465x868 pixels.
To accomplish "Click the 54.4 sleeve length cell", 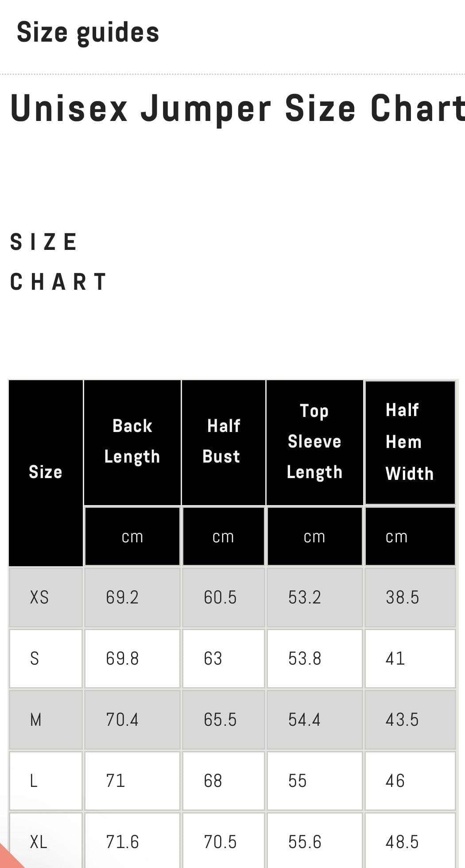I will (x=315, y=720).
